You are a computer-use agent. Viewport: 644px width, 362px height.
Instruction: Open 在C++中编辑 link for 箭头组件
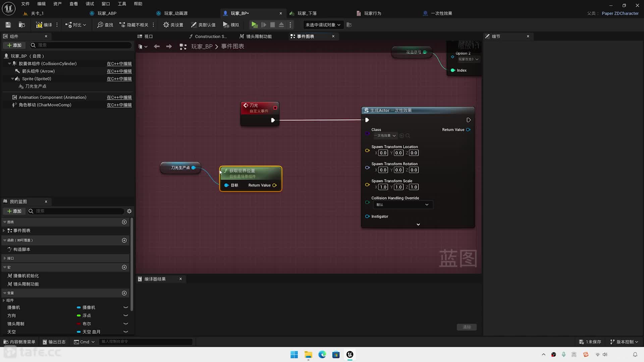(119, 71)
